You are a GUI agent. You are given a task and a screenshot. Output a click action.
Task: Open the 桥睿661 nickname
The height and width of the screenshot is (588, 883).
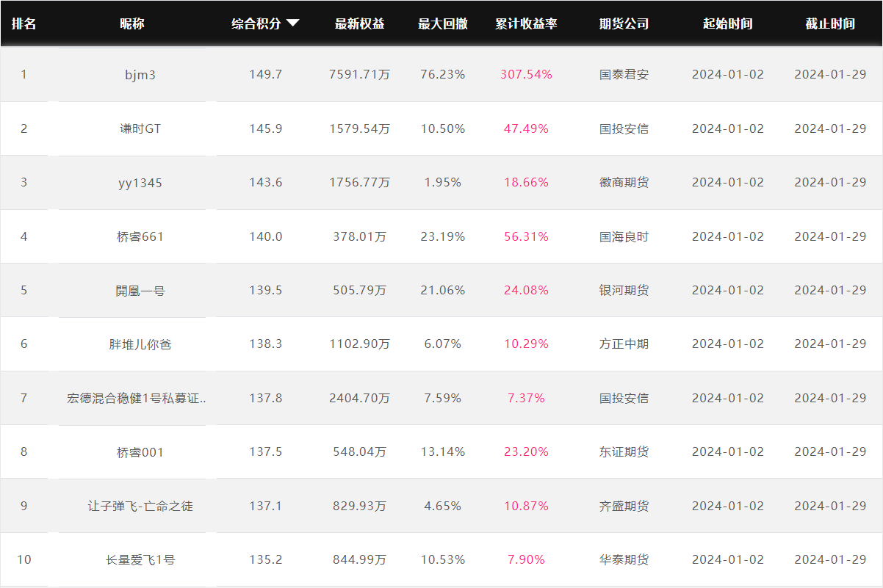[140, 236]
